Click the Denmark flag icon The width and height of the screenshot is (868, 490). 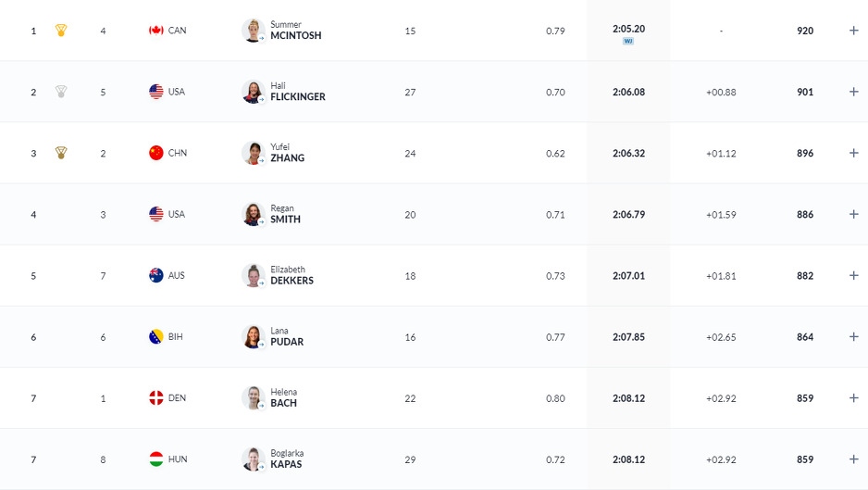156,397
